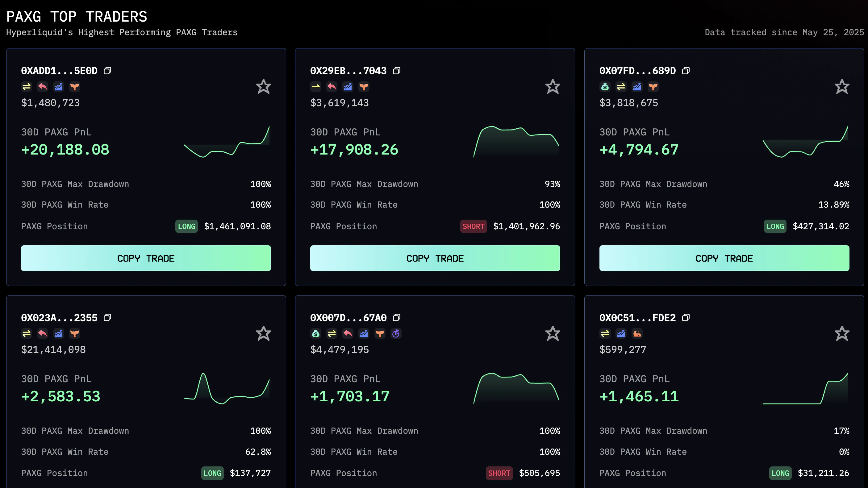Select the whale tail icon on 0XADD1...5E0D card
Image resolution: width=868 pixels, height=488 pixels.
coord(74,87)
